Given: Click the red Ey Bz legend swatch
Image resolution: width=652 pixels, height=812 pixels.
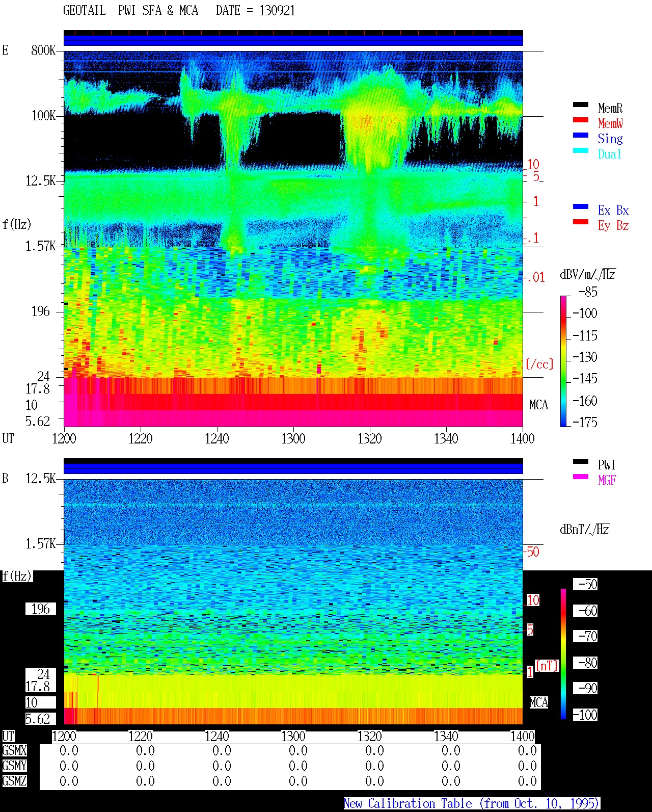Looking at the screenshot, I should click(x=581, y=222).
